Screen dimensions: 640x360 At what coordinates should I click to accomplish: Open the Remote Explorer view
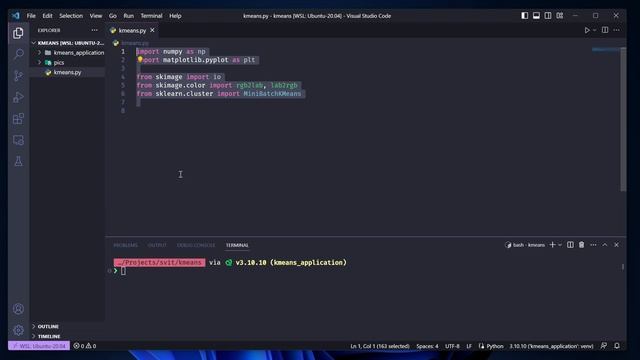click(18, 140)
